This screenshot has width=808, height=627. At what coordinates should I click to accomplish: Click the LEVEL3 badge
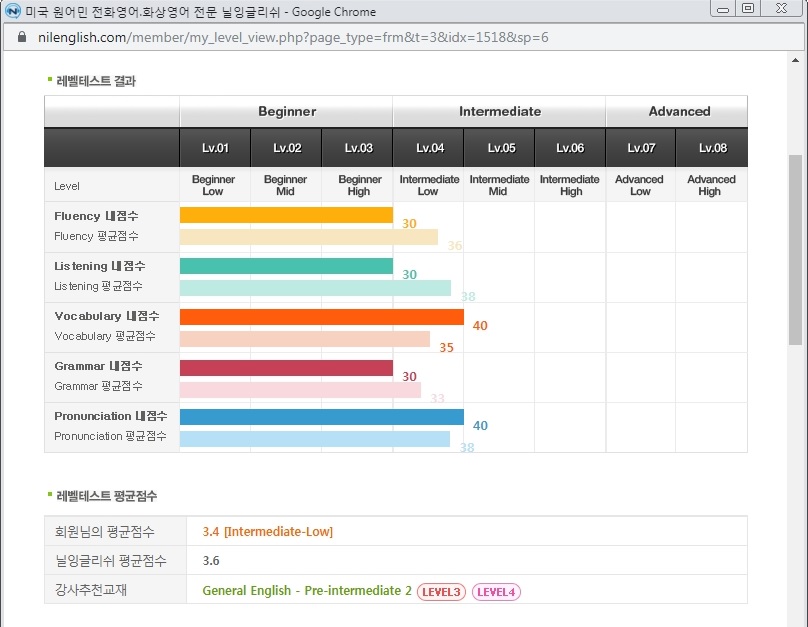tap(441, 592)
